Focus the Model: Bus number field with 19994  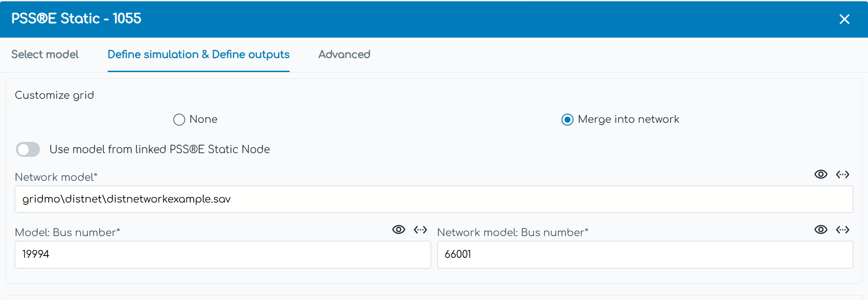click(223, 255)
